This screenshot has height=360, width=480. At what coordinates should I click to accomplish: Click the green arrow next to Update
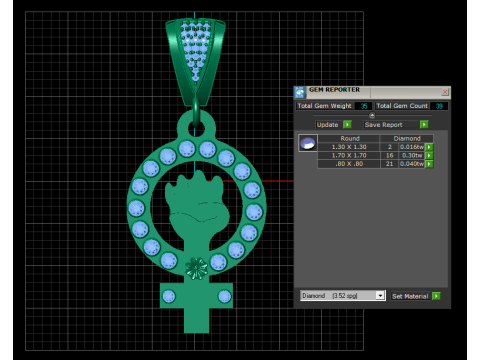(x=347, y=124)
